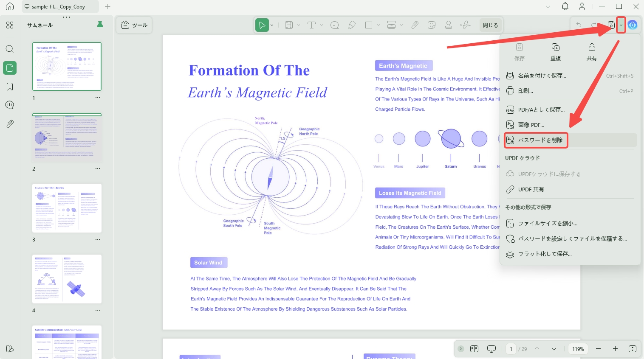The width and height of the screenshot is (644, 359).
Task: Click 共有 share in save menu
Action: click(592, 52)
